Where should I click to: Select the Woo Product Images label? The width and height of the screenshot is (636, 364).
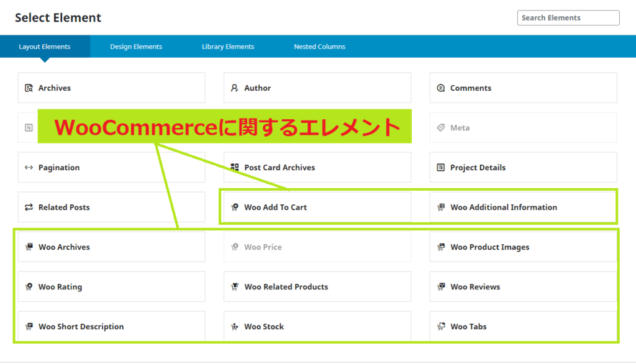pos(489,247)
